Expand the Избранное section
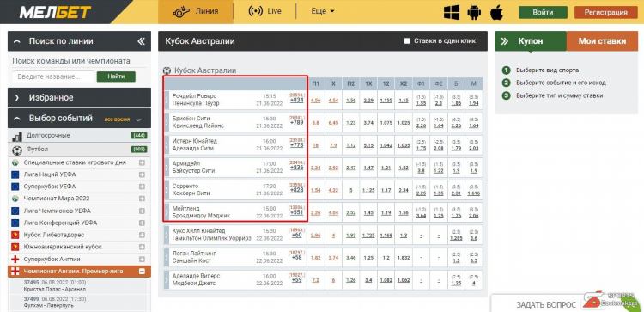Image resolution: width=644 pixels, height=312 pixels. click(x=79, y=98)
